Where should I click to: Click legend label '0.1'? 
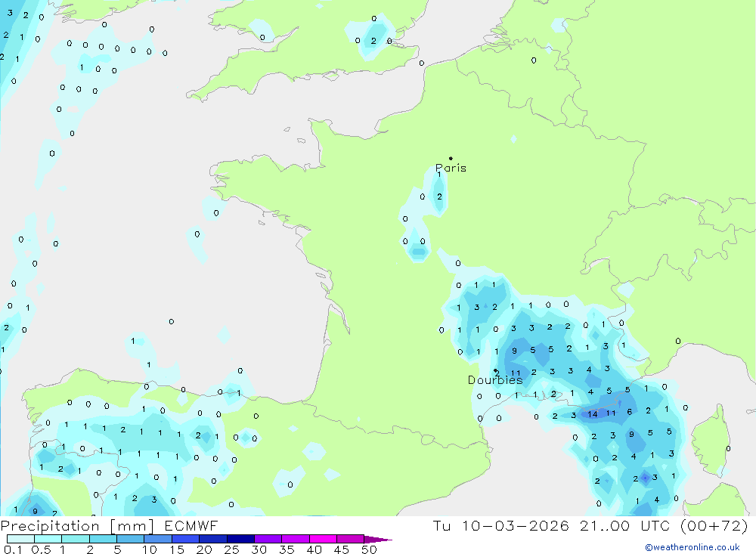point(13,549)
